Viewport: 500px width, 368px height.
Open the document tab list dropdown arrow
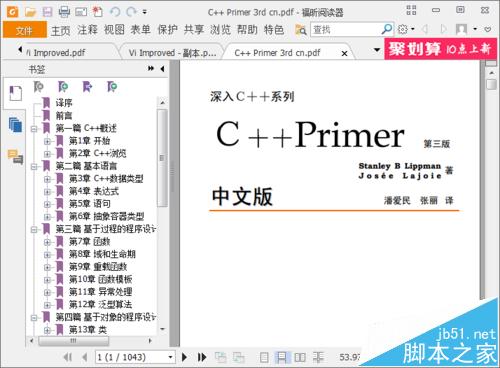(x=377, y=50)
